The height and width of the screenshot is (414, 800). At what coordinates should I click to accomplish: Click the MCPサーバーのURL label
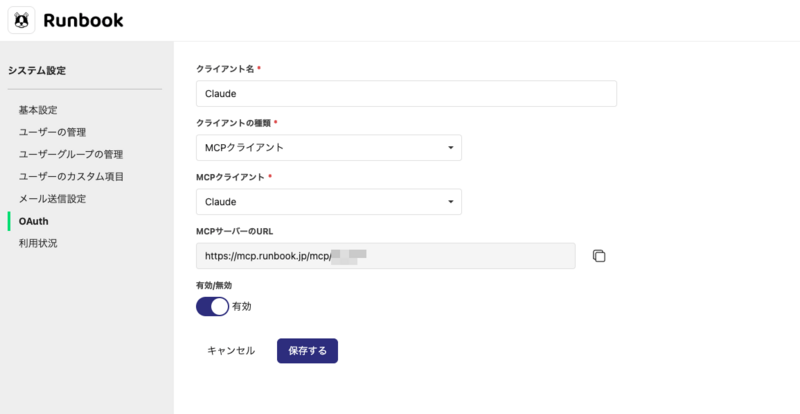(235, 231)
